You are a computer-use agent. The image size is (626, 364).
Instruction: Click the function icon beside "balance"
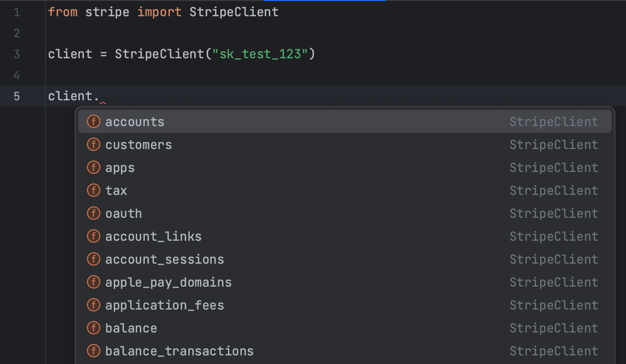[94, 328]
